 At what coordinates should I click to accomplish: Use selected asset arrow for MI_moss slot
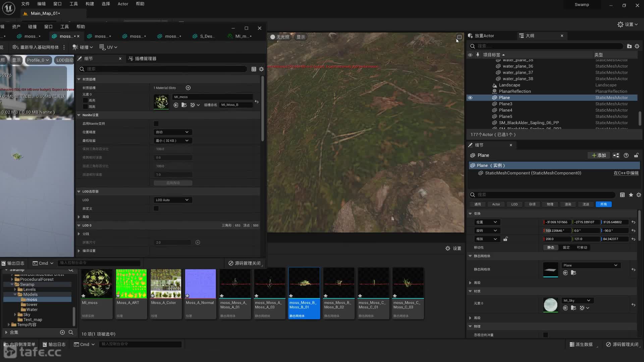[176, 105]
